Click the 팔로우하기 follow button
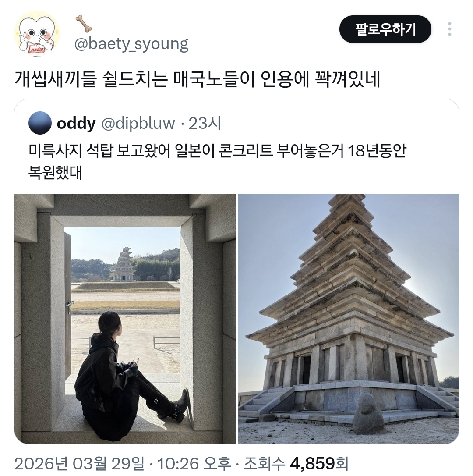 [385, 29]
